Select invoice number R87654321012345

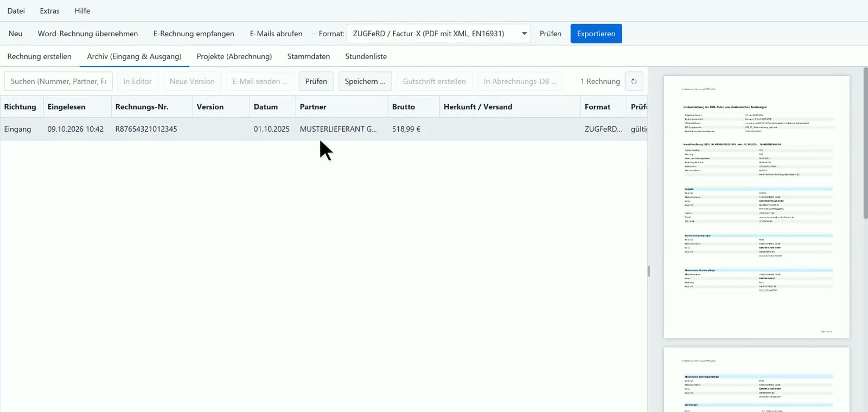pyautogui.click(x=146, y=129)
